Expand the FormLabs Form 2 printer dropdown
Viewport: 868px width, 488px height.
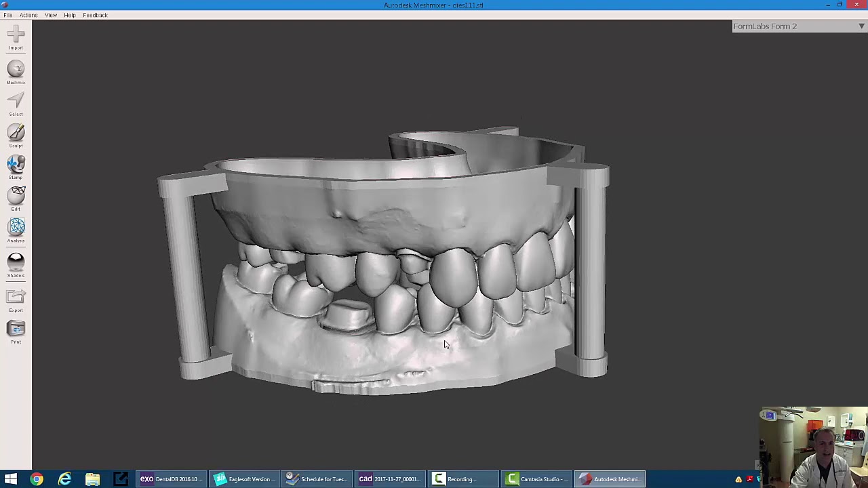pyautogui.click(x=800, y=26)
